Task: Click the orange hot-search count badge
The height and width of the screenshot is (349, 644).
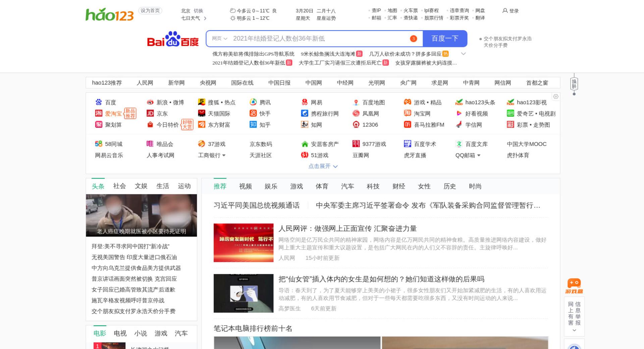Action: pyautogui.click(x=414, y=39)
